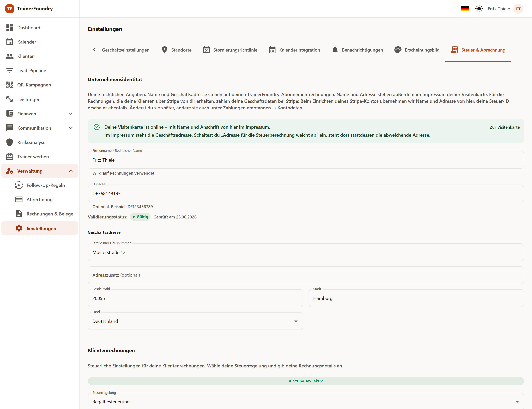Open the Land dropdown showing Deutschland
Viewport: 532px width, 409px height.
pyautogui.click(x=195, y=321)
